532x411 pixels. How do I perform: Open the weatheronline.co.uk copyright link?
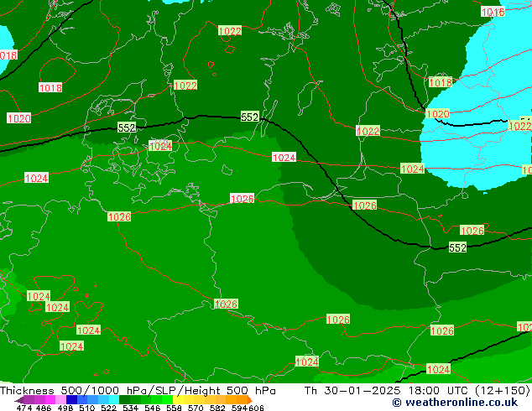click(x=455, y=403)
